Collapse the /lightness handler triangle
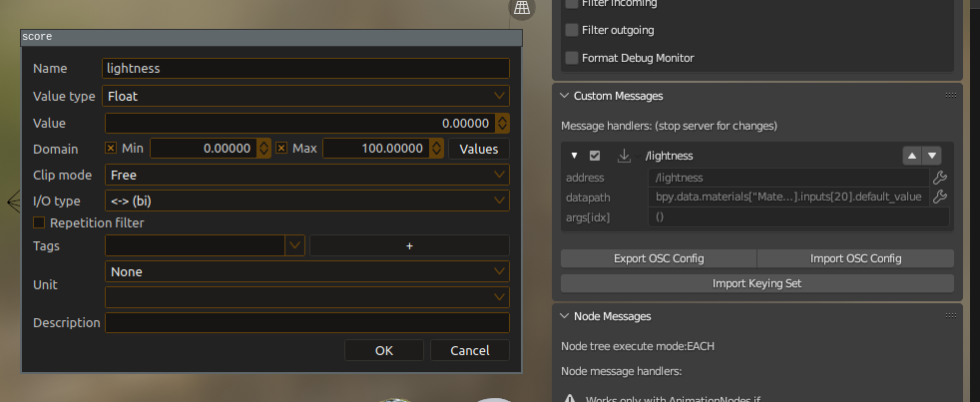This screenshot has height=402, width=980. pos(575,156)
